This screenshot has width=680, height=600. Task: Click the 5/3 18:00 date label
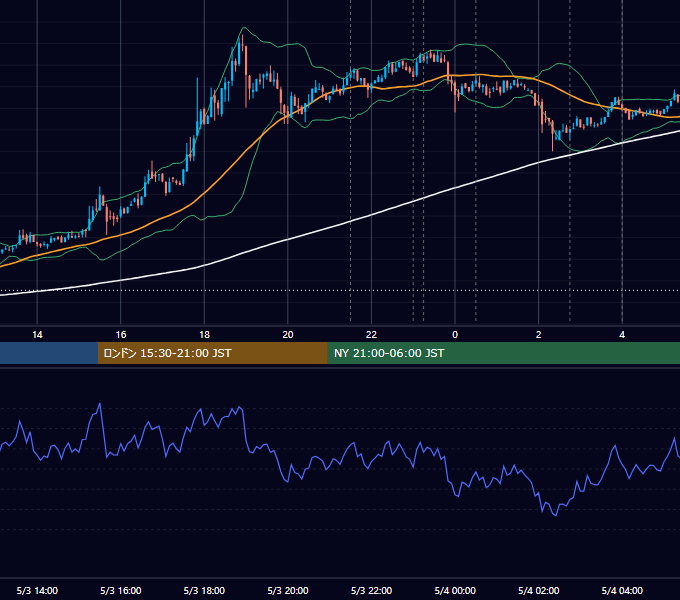click(204, 590)
